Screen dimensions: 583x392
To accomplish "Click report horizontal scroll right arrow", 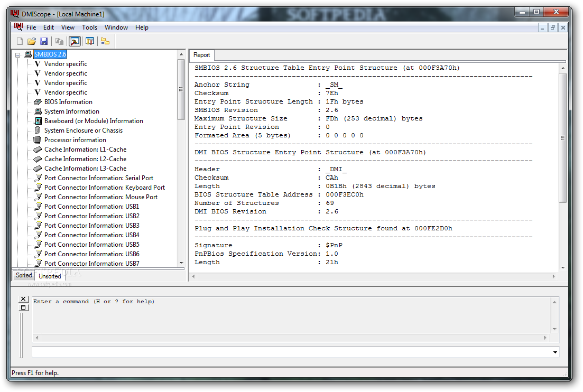I will click(x=553, y=276).
